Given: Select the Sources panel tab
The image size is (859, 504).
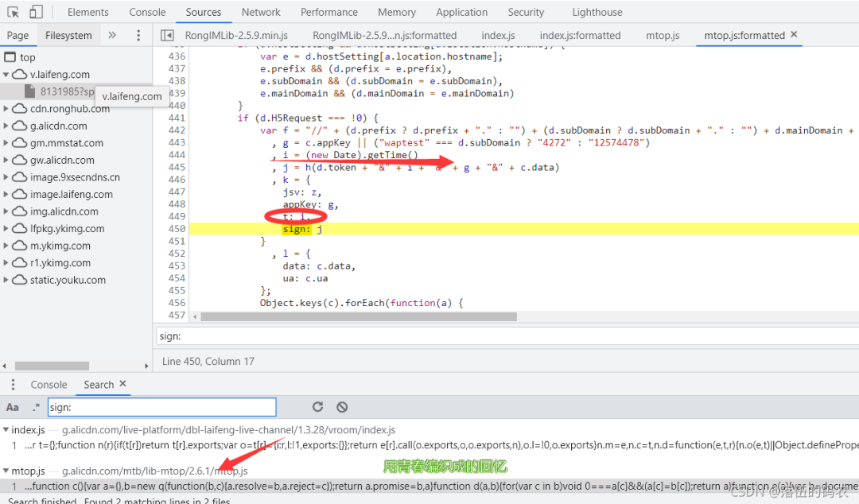Looking at the screenshot, I should [x=204, y=12].
